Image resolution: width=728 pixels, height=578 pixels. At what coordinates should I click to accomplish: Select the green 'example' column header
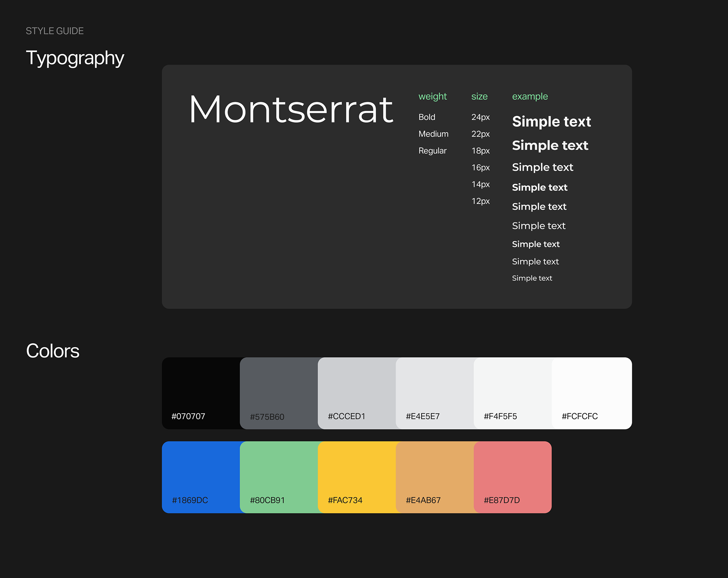coord(530,97)
